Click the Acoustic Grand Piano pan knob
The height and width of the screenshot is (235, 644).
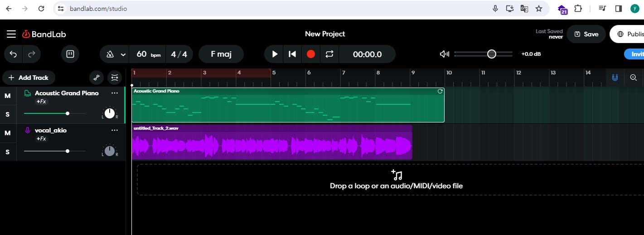[110, 113]
